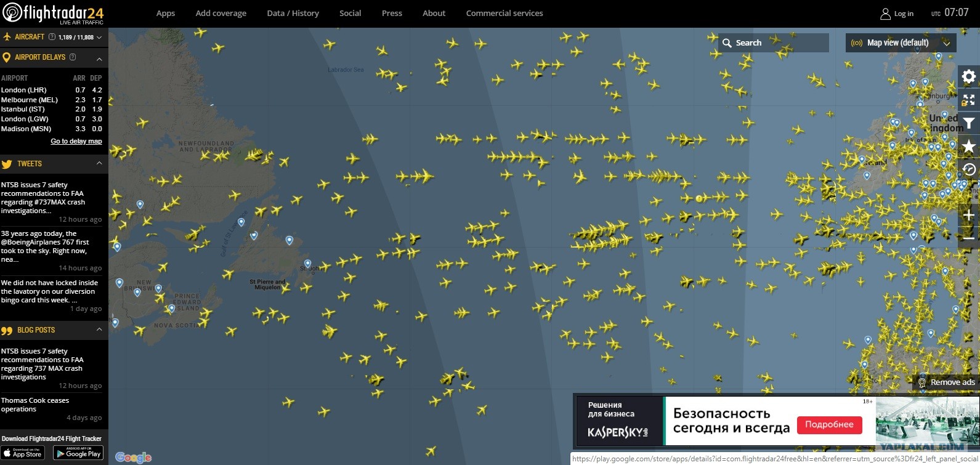The image size is (980, 465).
Task: Open flight playback history icon
Action: click(969, 169)
